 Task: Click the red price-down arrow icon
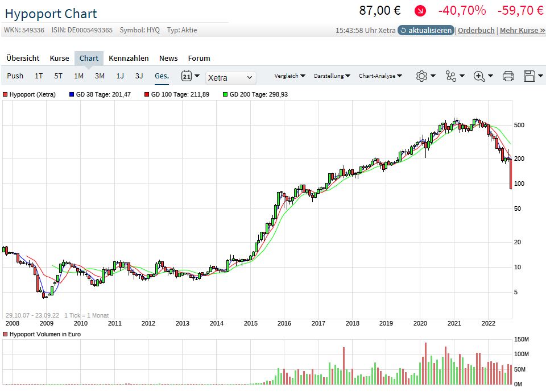(x=420, y=11)
